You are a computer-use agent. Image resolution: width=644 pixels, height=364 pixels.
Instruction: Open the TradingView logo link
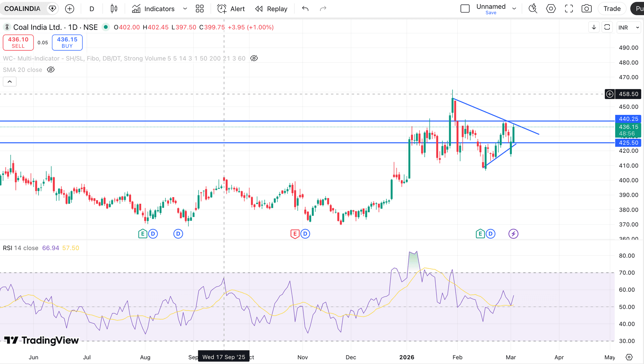pos(42,340)
